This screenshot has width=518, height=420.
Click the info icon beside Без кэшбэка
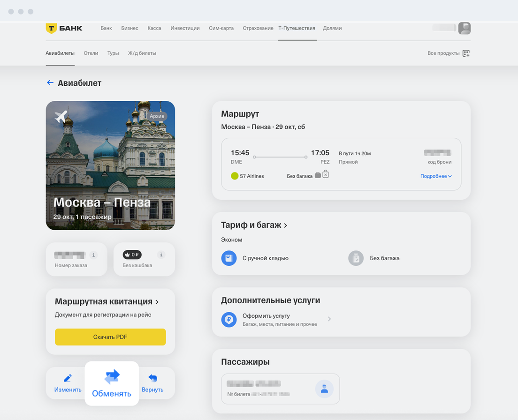tap(161, 255)
